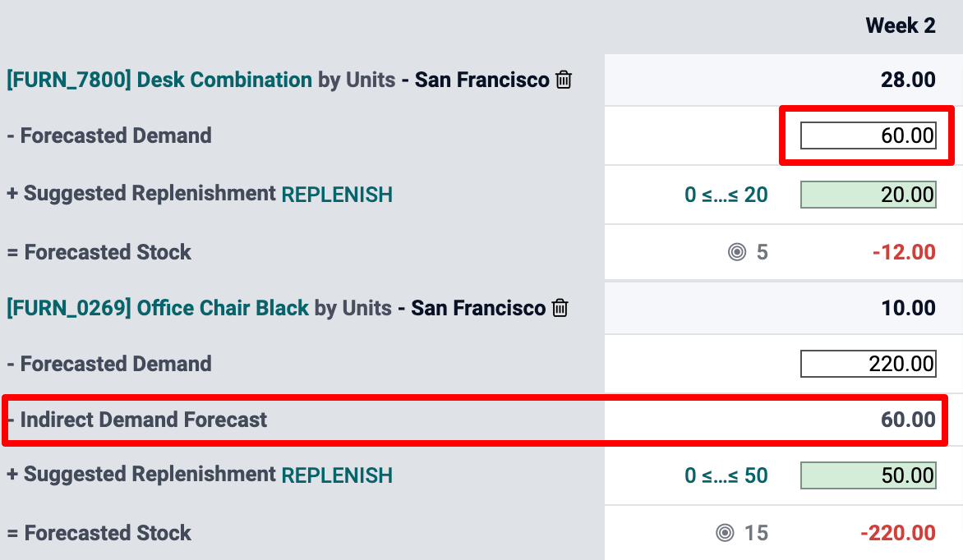
Task: Click the 50.00 Suggested Replenishment field
Action: click(868, 475)
